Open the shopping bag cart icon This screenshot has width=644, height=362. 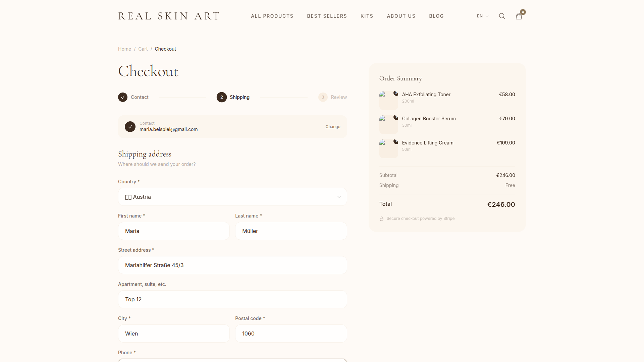[519, 16]
